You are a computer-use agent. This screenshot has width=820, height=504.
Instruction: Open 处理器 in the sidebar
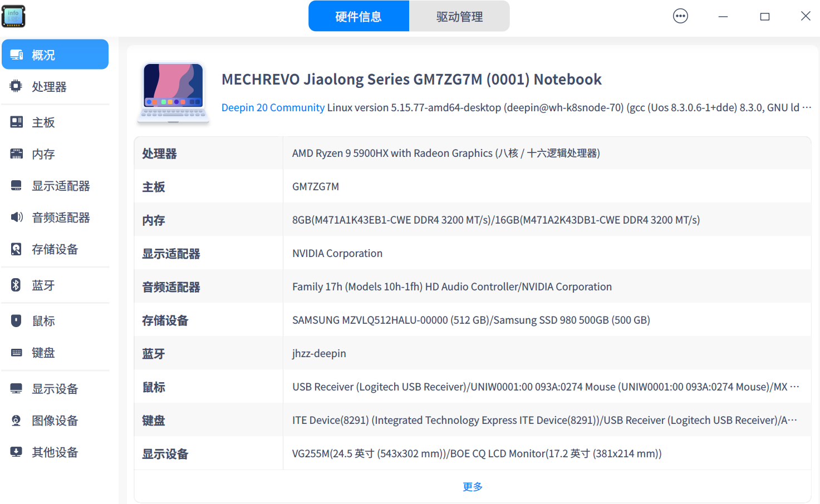[x=55, y=86]
